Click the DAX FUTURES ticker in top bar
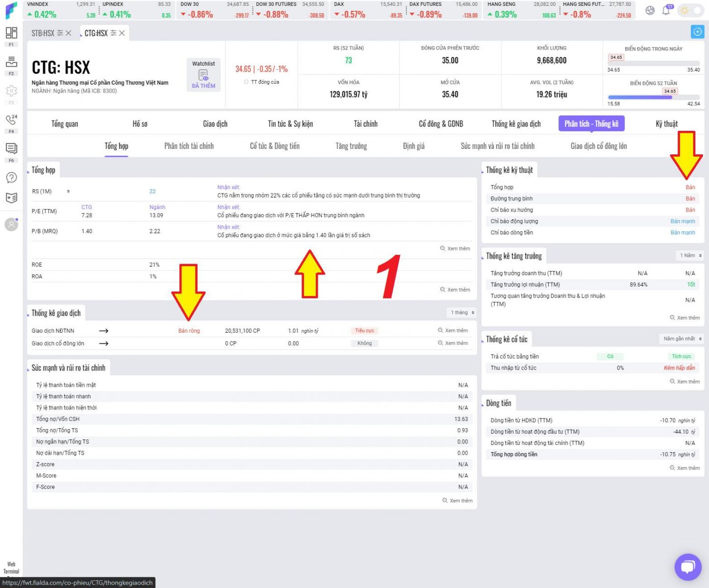Screen dimensions: 709x588 (x=443, y=10)
